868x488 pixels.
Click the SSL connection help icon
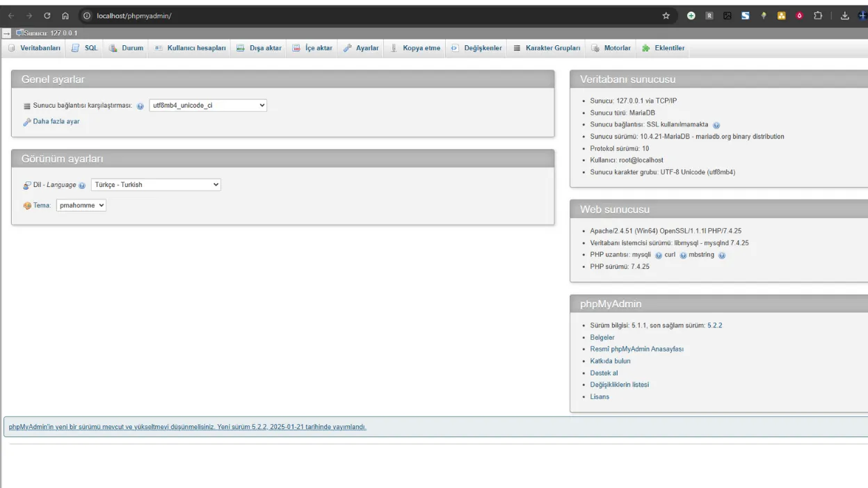pyautogui.click(x=716, y=125)
